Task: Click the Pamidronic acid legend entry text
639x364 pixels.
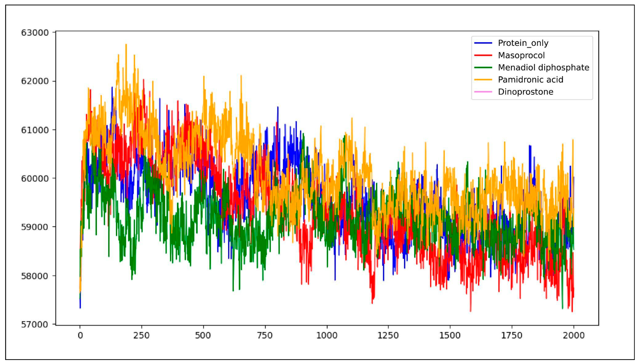Action: coord(531,80)
